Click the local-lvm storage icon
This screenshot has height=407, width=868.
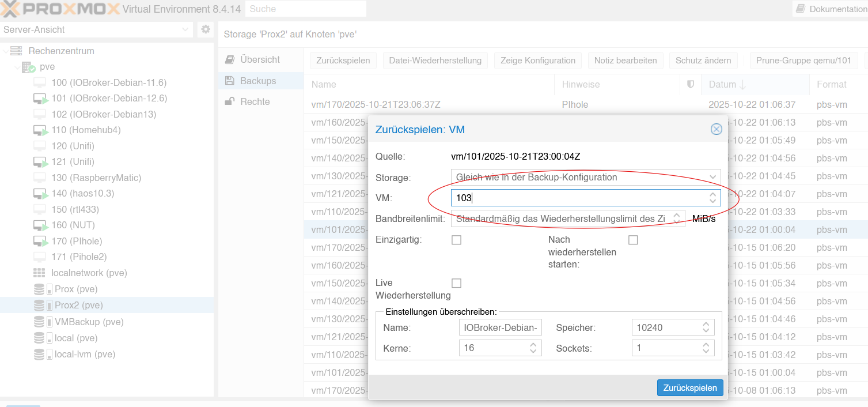click(x=39, y=354)
